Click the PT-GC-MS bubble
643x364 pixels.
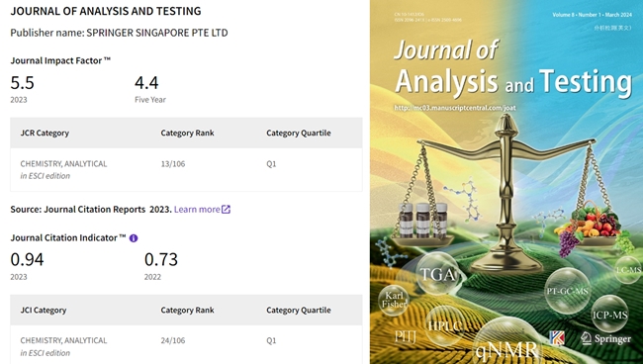(567, 291)
